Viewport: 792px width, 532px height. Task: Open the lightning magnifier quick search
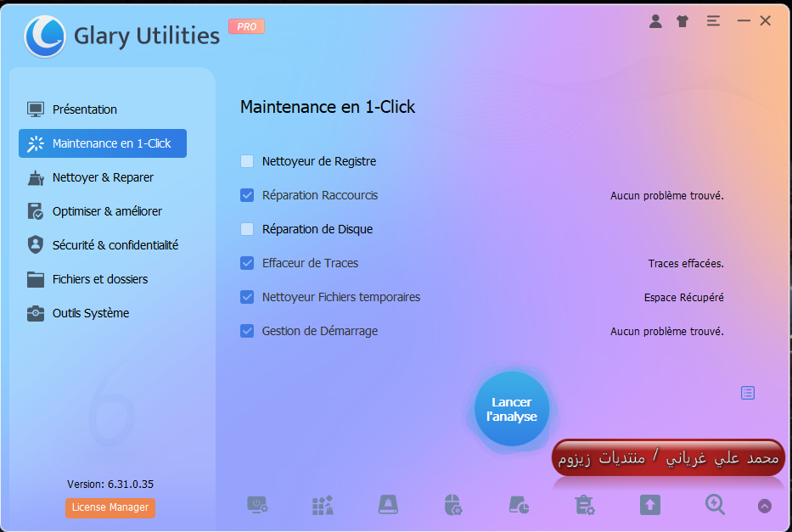pos(716,505)
